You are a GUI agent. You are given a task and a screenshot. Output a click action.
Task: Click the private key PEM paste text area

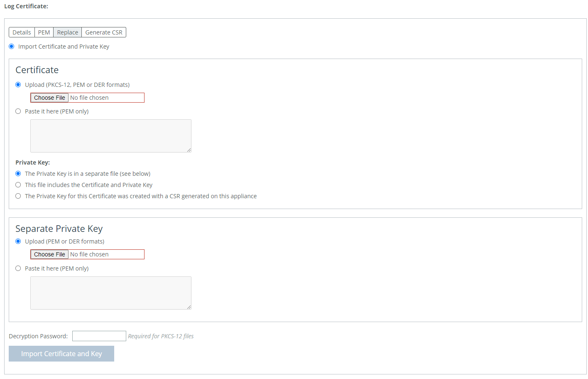click(x=110, y=293)
